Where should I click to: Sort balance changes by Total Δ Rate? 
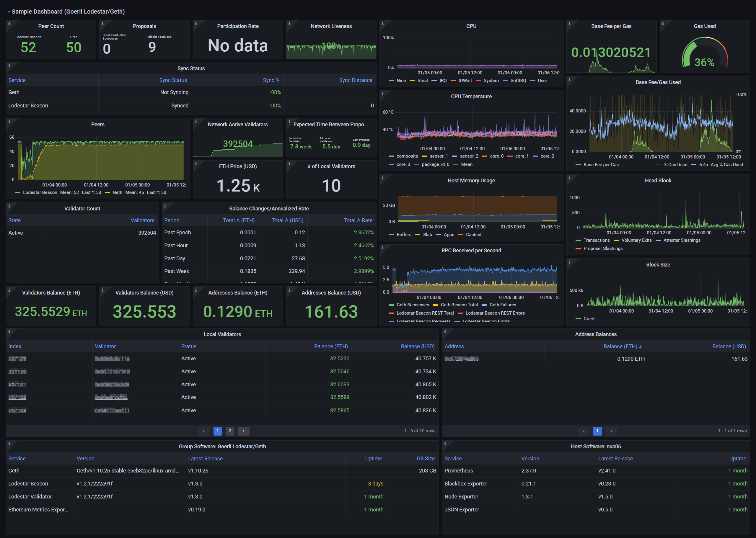pyautogui.click(x=358, y=221)
